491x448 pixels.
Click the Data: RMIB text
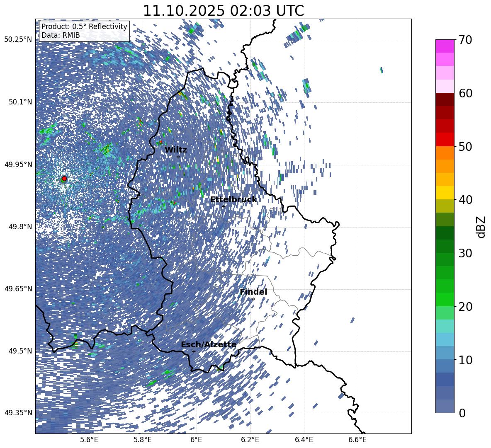point(61,35)
